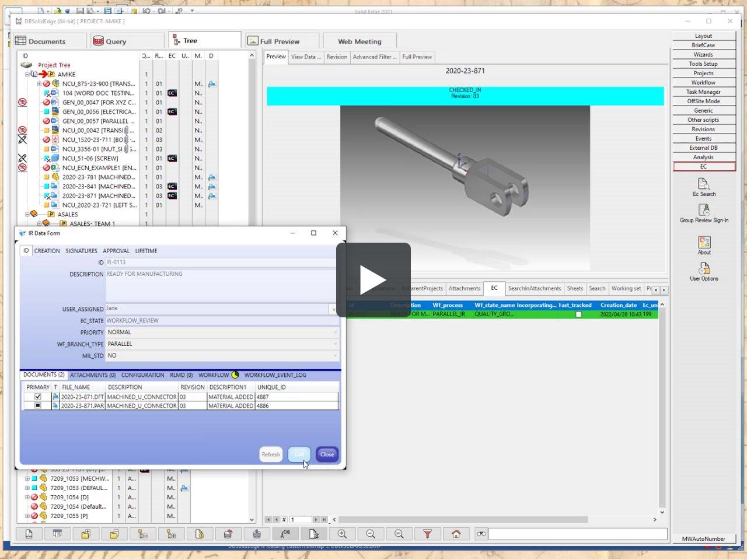Screen dimensions: 747x560
Task: Click the Undo icon in the top toolbar
Action: click(146, 10)
